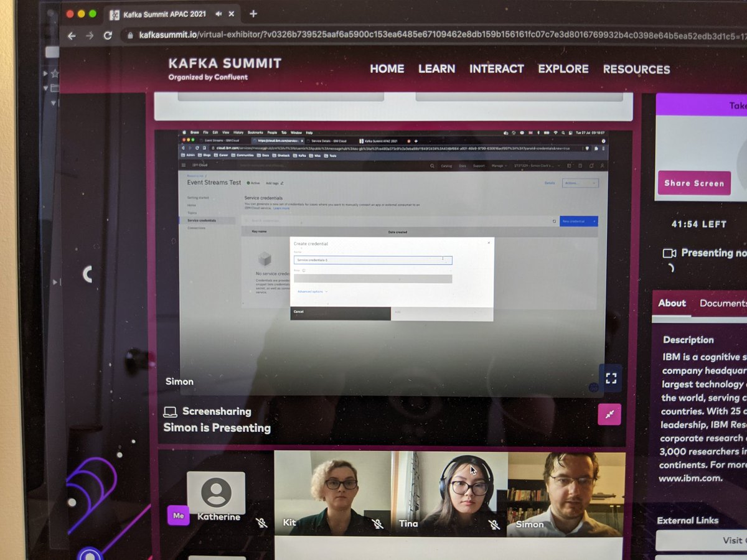
Task: Expand shared screen to fullscreen
Action: pyautogui.click(x=611, y=378)
